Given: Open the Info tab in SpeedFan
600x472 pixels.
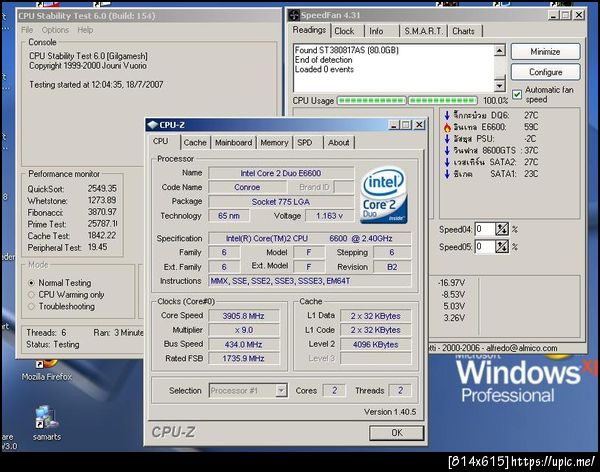Looking at the screenshot, I should [376, 31].
